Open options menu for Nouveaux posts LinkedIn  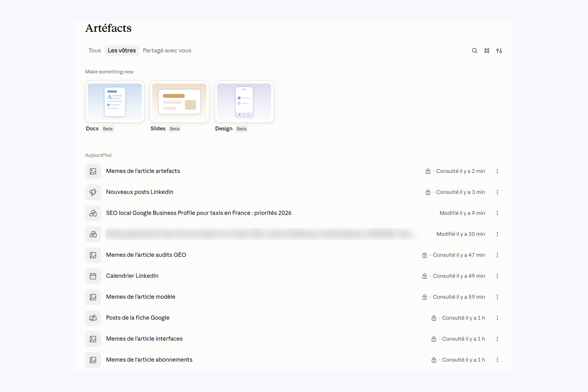pos(497,192)
